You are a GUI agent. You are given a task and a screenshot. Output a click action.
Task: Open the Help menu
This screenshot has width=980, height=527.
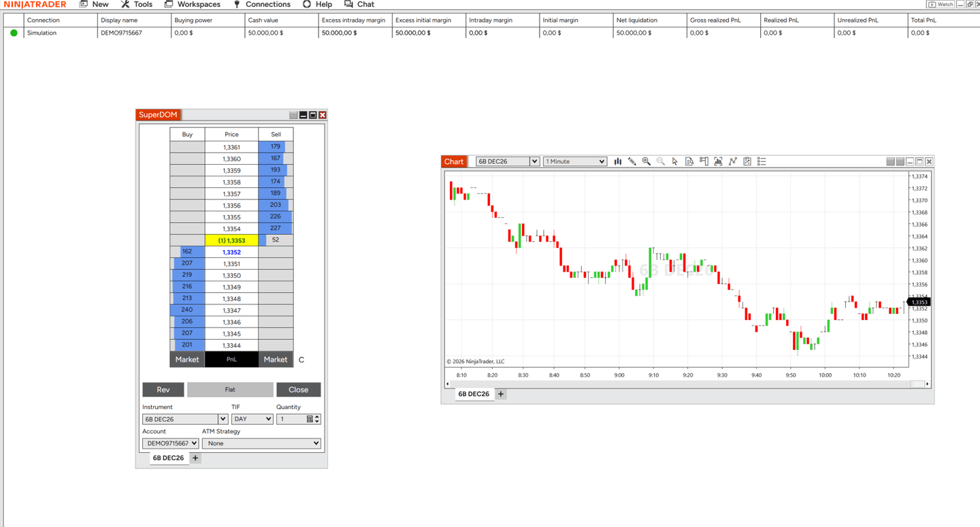pos(317,4)
